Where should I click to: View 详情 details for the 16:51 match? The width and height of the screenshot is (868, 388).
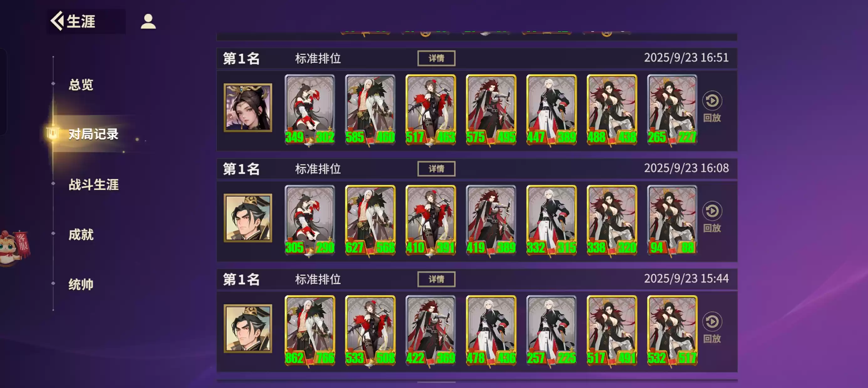(x=436, y=58)
